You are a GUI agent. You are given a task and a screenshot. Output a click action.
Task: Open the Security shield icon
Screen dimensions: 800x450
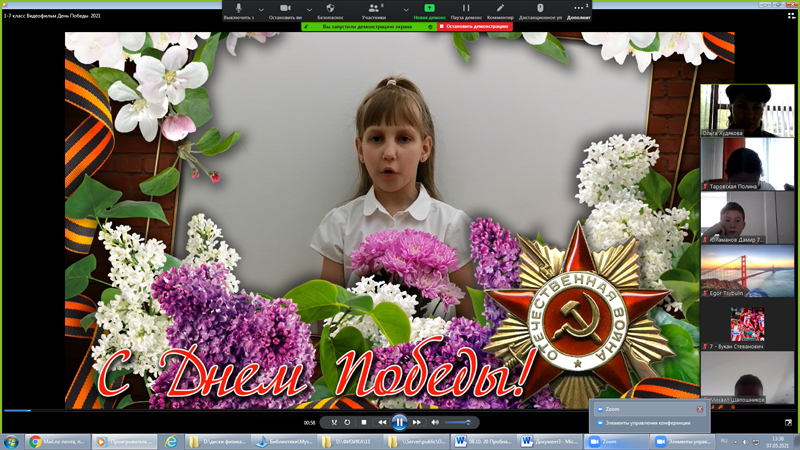click(x=330, y=9)
